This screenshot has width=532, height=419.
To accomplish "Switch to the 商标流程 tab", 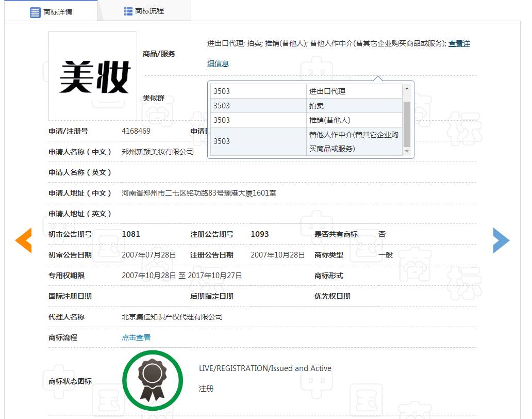I will (144, 11).
